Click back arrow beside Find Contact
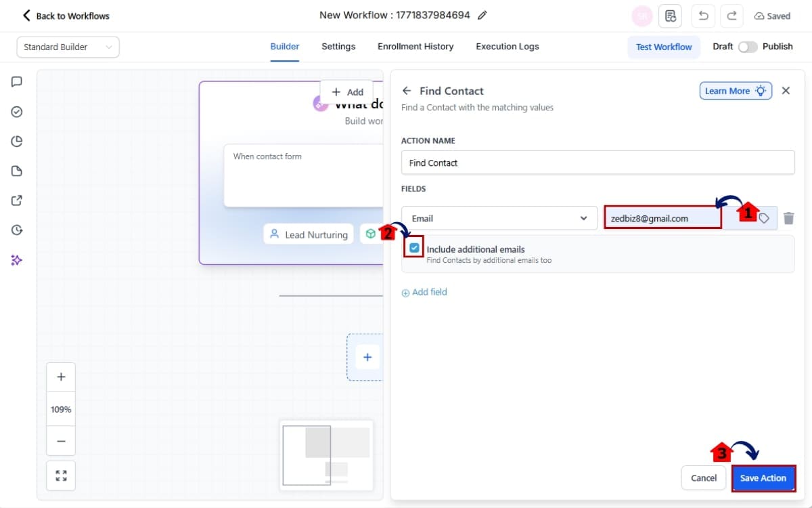This screenshot has height=508, width=812. 407,91
